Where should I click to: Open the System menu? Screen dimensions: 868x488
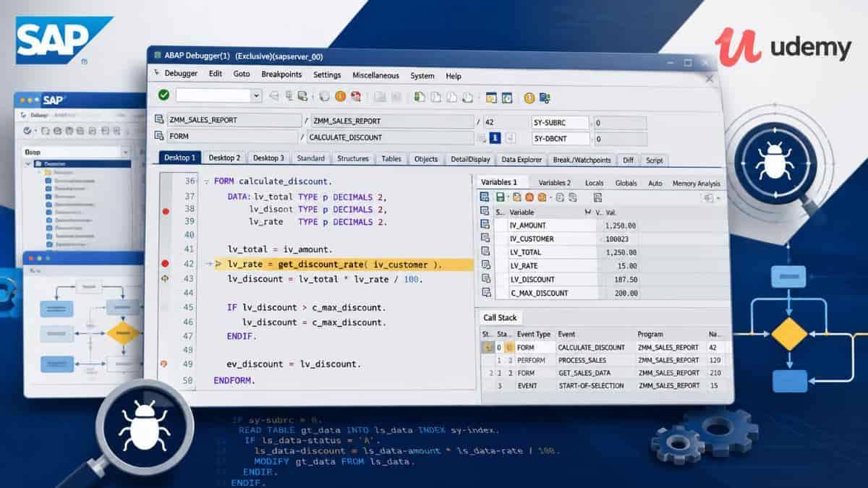coord(422,76)
